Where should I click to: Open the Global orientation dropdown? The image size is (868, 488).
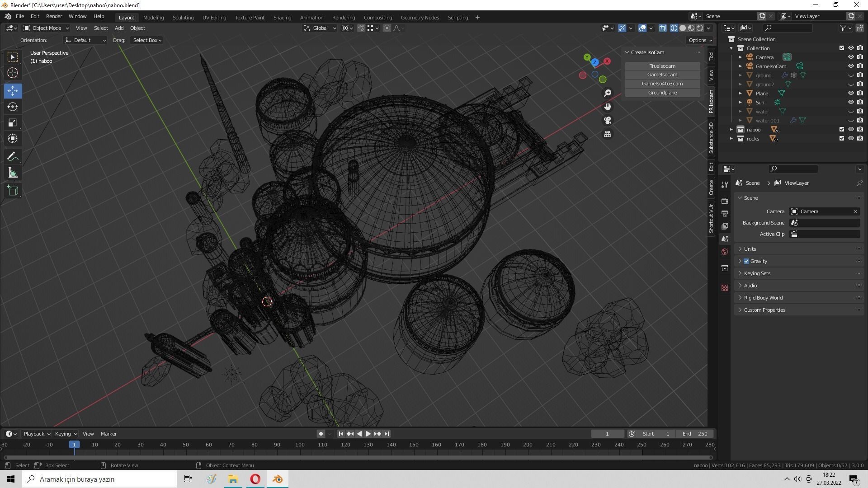pos(320,28)
